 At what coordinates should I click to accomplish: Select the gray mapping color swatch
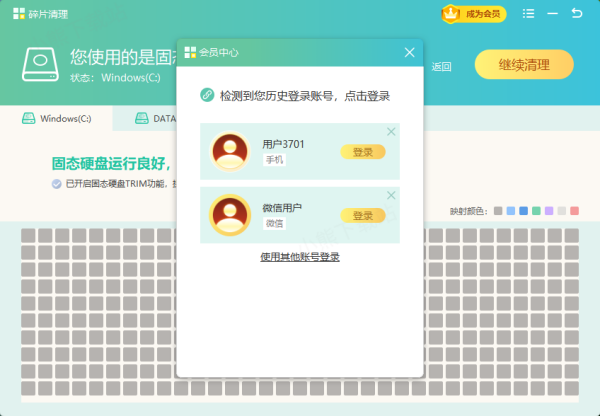click(498, 211)
